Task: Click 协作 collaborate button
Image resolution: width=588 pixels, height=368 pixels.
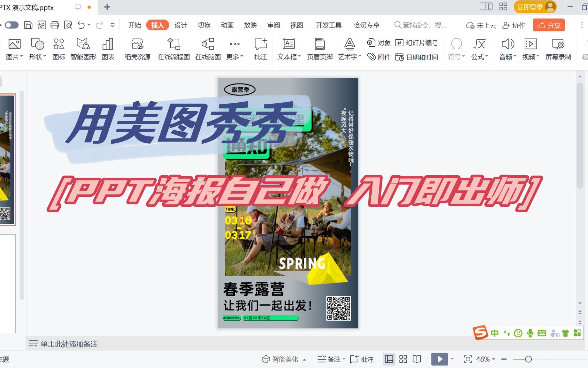Action: click(x=514, y=25)
